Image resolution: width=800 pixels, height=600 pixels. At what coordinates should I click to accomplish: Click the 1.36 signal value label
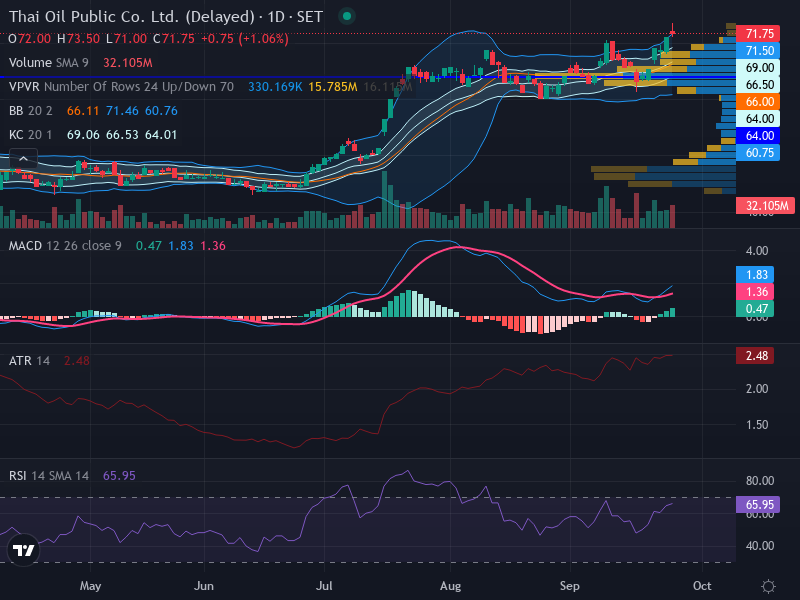755,291
